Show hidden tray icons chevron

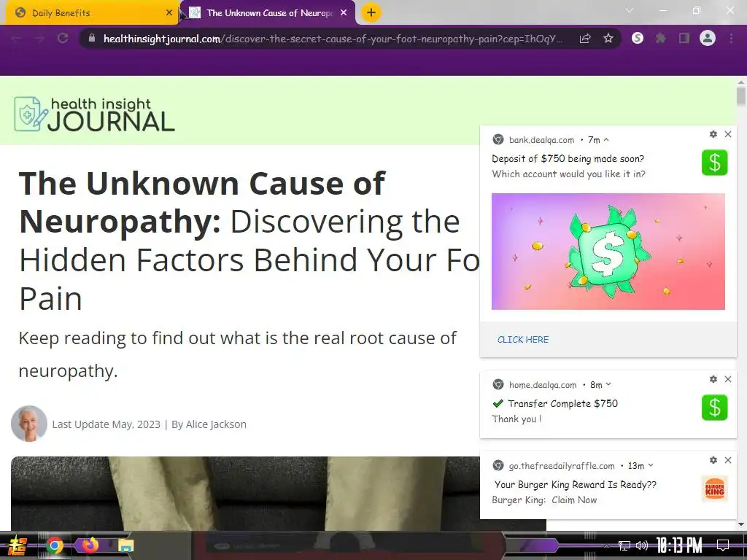606,545
